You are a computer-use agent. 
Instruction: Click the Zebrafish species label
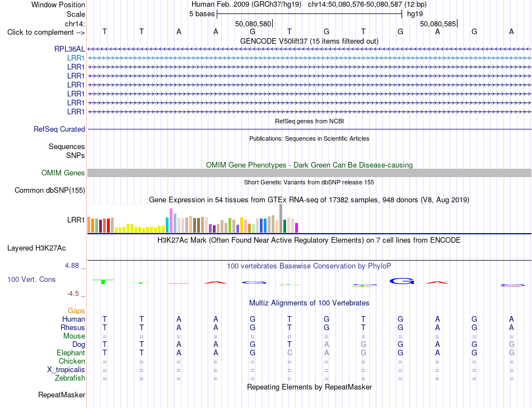pos(70,378)
